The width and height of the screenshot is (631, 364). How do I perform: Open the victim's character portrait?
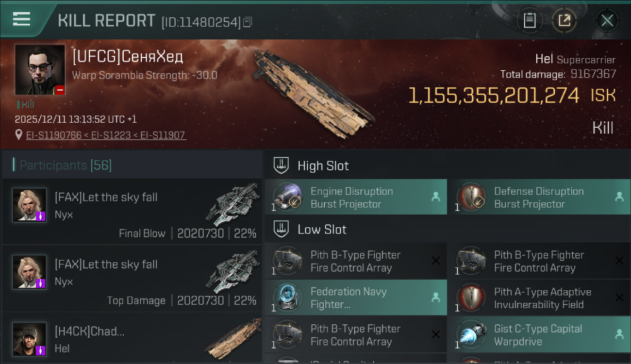click(40, 69)
